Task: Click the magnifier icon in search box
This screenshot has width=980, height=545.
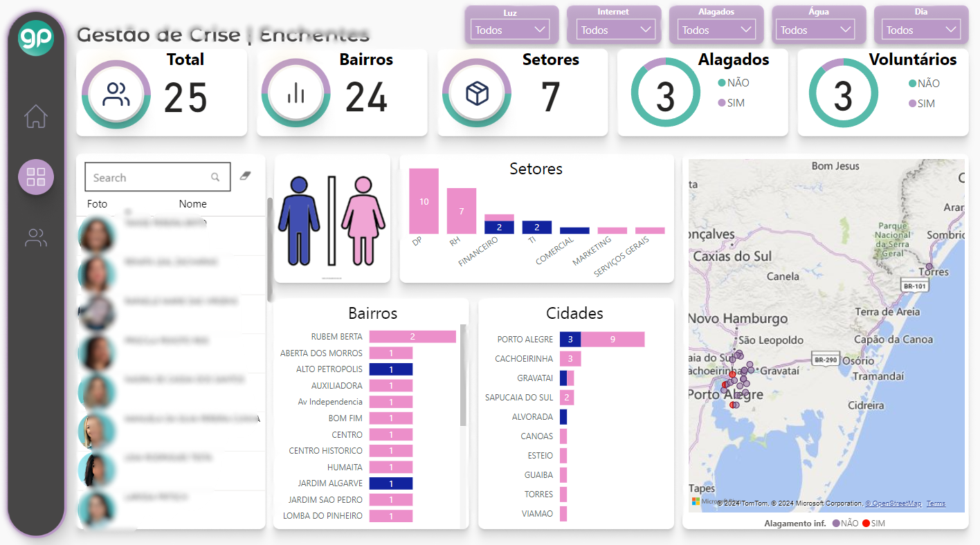Action: pos(216,178)
